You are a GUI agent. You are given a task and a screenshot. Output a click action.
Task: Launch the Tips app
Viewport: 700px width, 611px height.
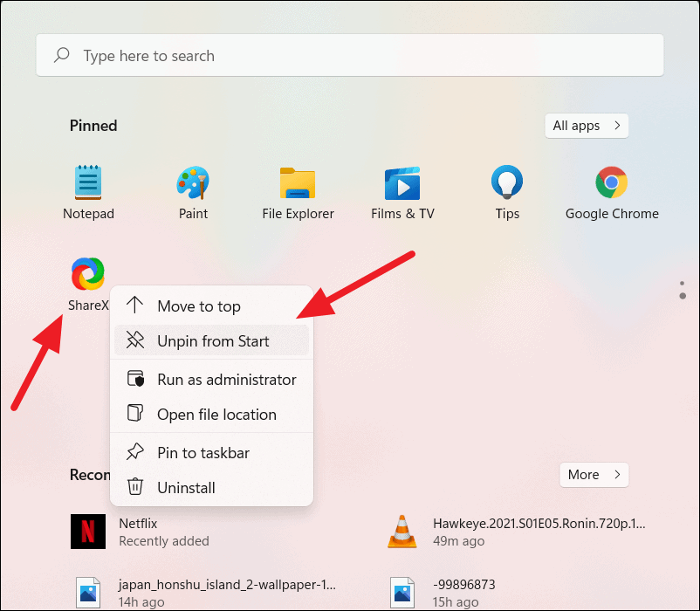point(507,192)
